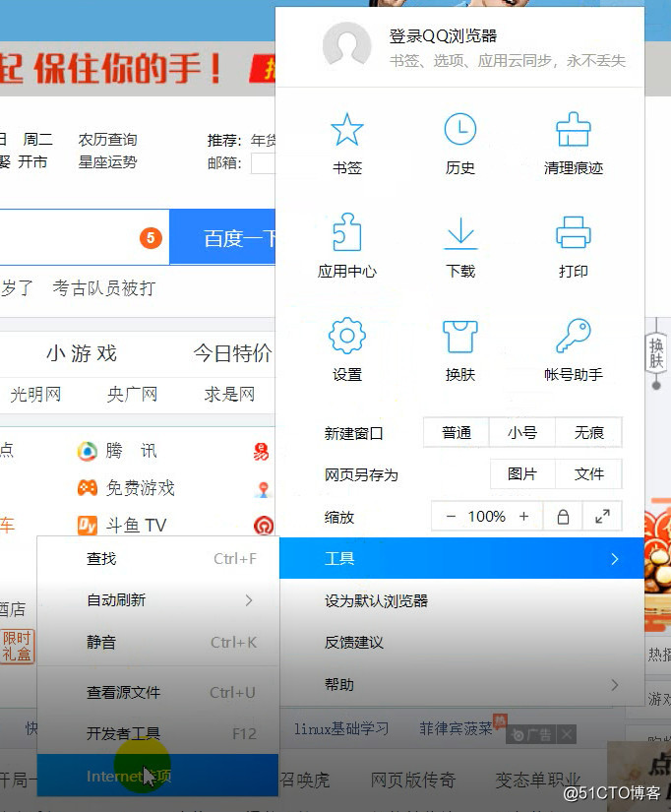Open the 设置 gear icon
The height and width of the screenshot is (812, 671).
click(x=347, y=336)
